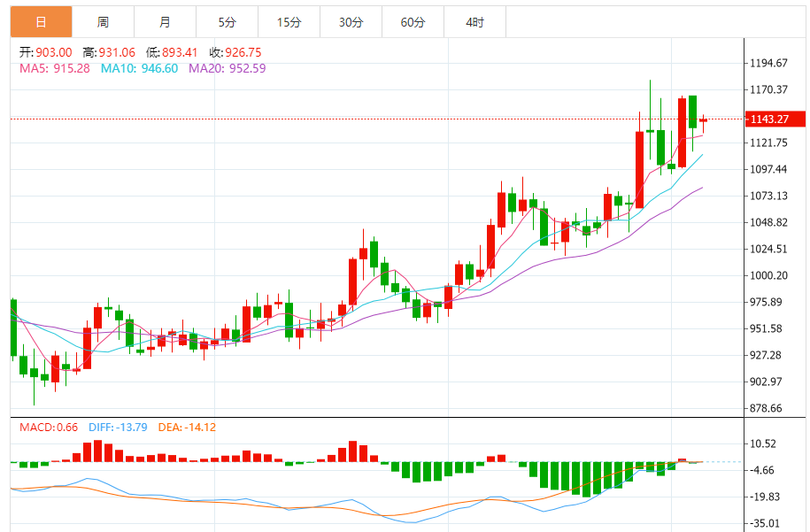The image size is (810, 532).
Task: Click the -19.83 MACD axis label
Action: coord(764,497)
